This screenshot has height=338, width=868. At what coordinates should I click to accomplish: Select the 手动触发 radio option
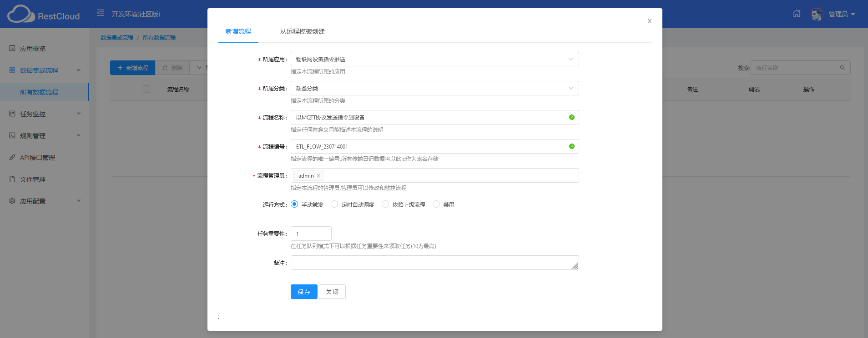[294, 204]
